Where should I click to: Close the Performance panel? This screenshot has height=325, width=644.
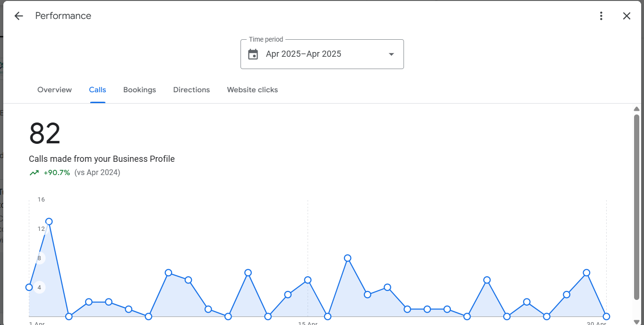click(627, 16)
